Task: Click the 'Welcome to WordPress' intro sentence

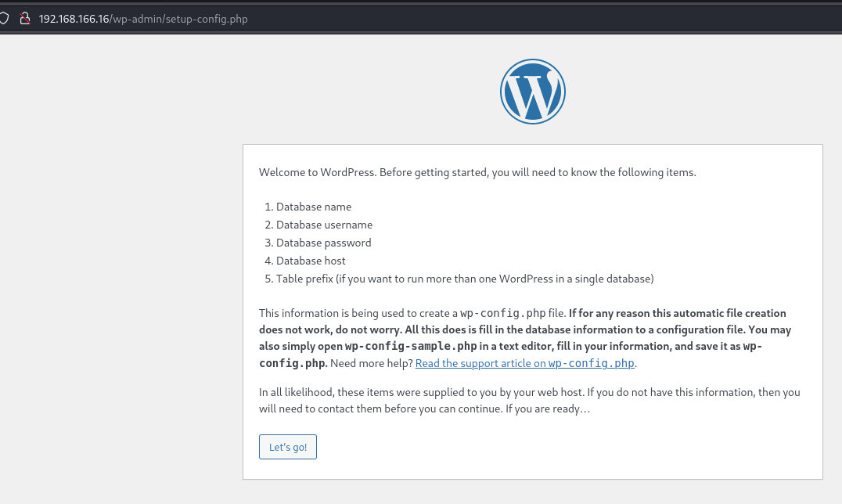Action: (x=477, y=172)
